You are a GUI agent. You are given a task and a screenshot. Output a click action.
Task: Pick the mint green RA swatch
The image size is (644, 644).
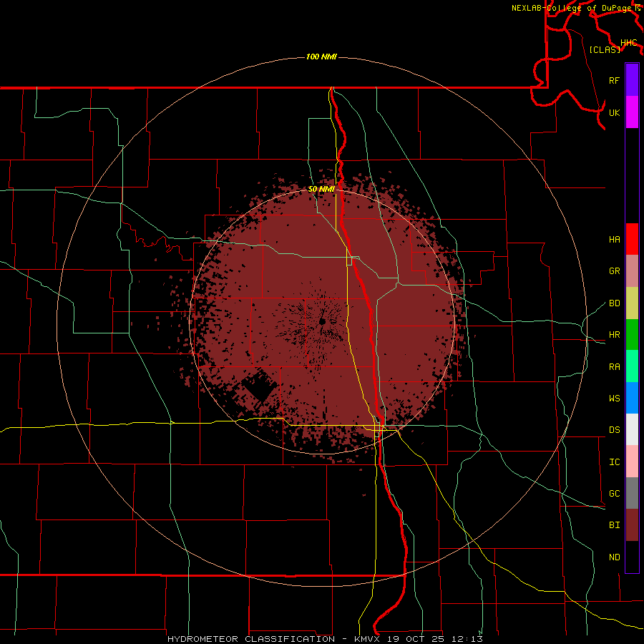coord(632,366)
